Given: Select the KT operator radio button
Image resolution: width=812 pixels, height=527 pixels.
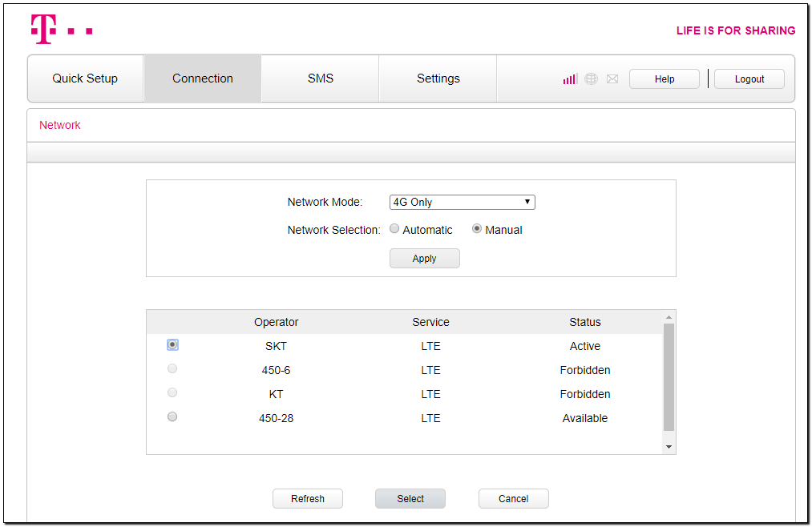Looking at the screenshot, I should [172, 392].
